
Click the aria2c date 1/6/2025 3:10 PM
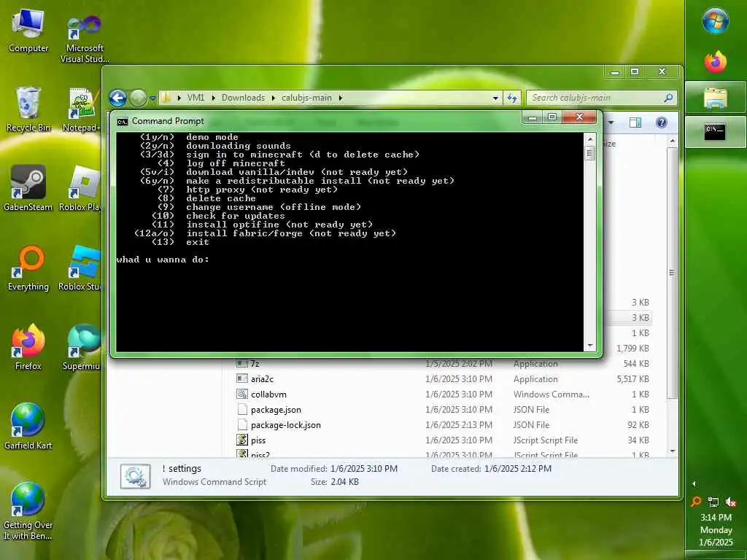[x=459, y=379]
